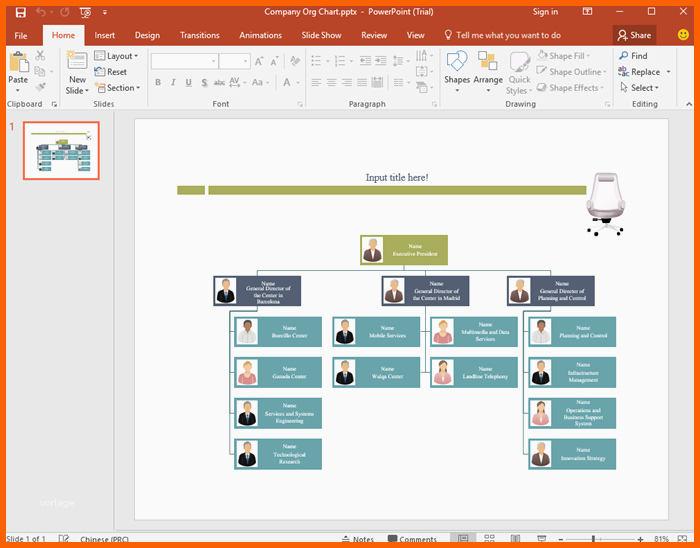Open the Transitions tab
This screenshot has height=548, width=700.
pos(199,35)
